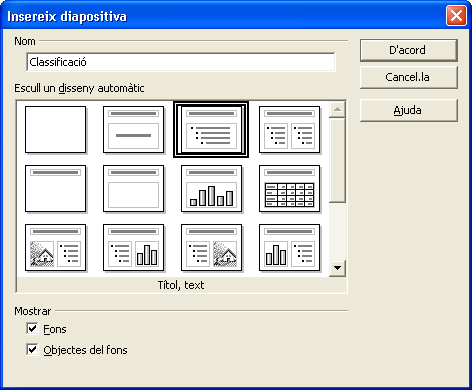Click the layout list scroll-down arrow

click(337, 268)
